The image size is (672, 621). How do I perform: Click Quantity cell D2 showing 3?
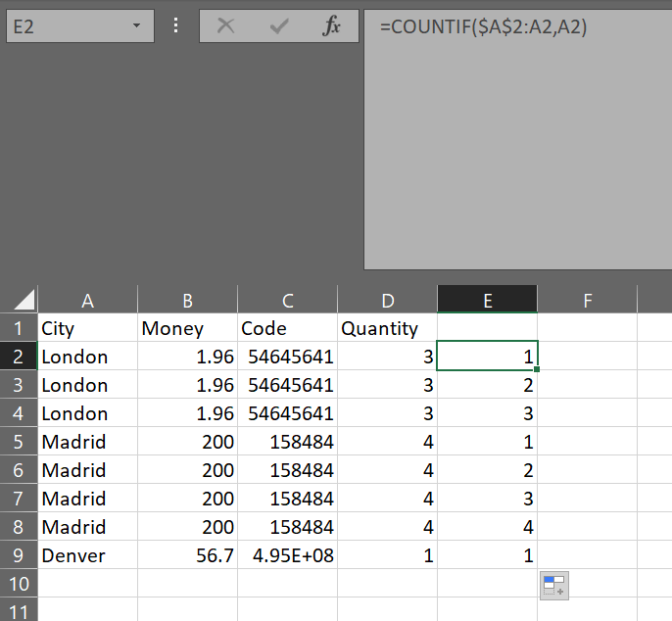pos(388,357)
